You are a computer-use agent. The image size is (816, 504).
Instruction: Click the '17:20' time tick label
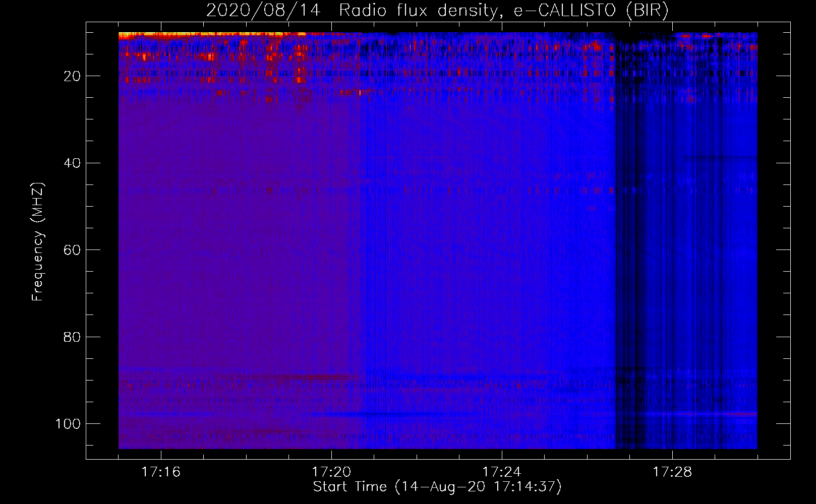click(331, 472)
